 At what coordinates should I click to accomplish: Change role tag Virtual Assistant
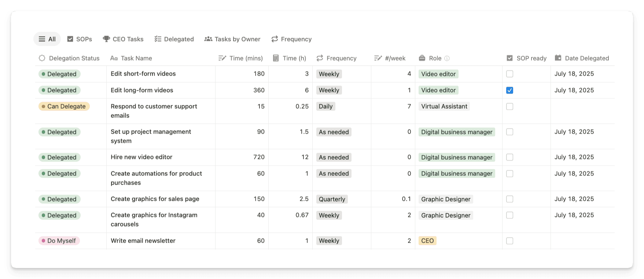click(x=444, y=106)
